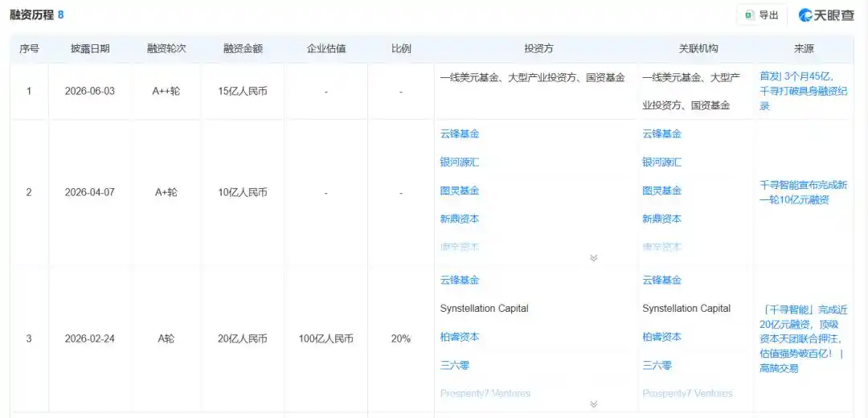Open 云锋基金 in 关联机构 column of A+轮 row
Viewport: 868px width, 418px height.
661,134
